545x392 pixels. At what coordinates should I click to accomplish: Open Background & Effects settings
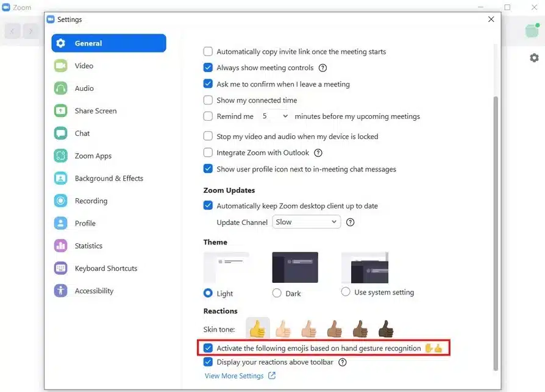click(x=109, y=178)
